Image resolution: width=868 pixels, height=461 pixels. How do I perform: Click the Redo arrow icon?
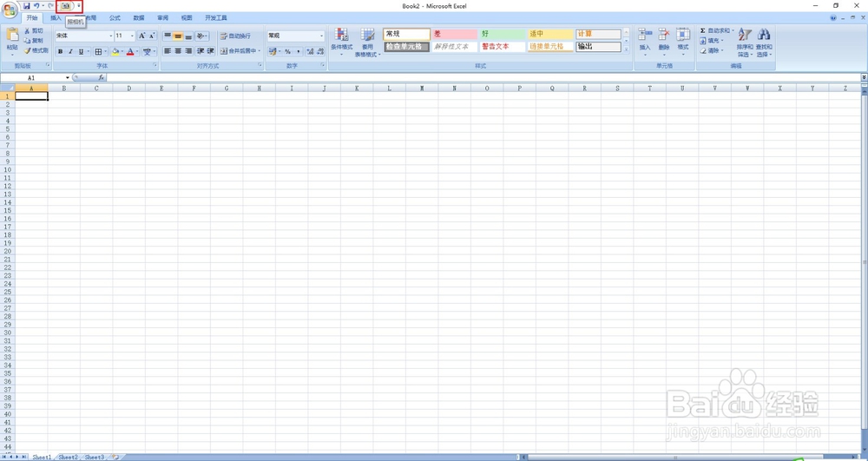coord(50,5)
